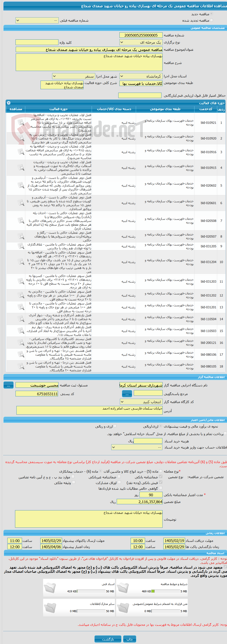This screenshot has width=227, height=644.
Task: Open the اسناد فنی folder icon
Action: click(50, 588)
